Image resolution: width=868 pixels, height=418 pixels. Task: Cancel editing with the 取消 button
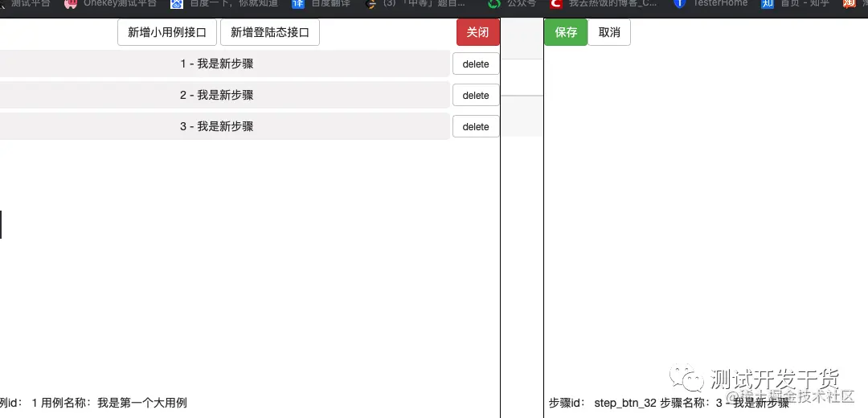coord(609,32)
